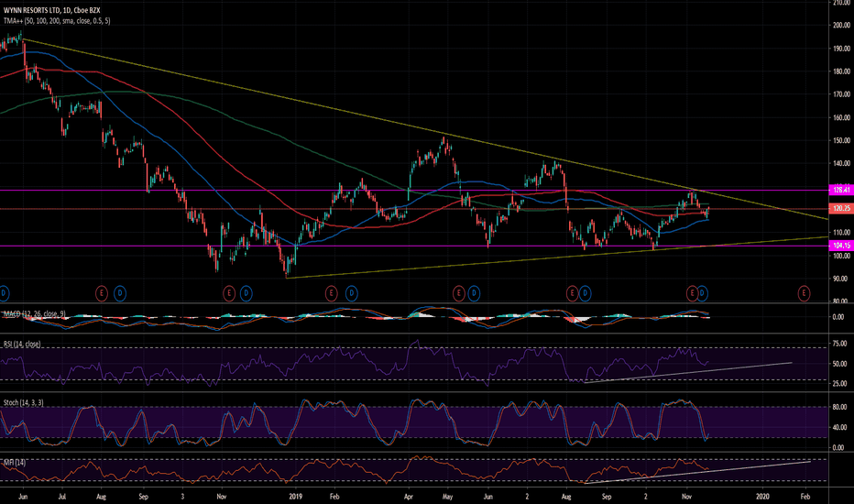Click the 104.15 magenta price label

tap(840, 246)
